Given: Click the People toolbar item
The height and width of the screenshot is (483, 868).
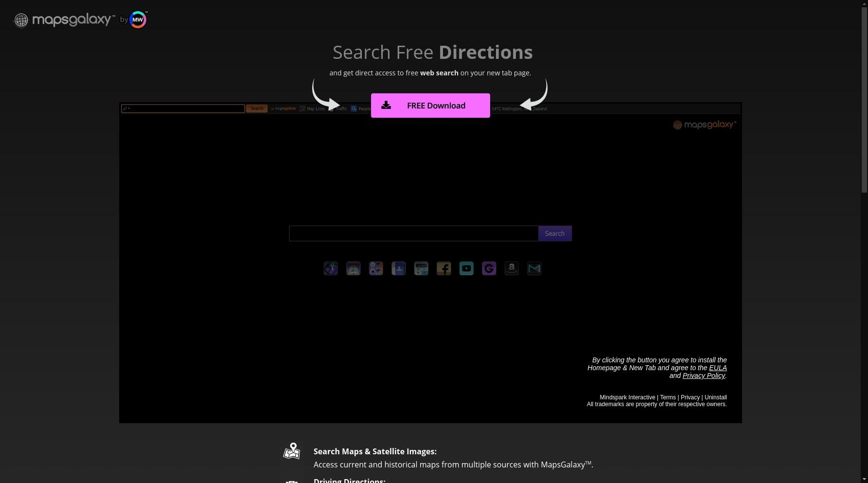Looking at the screenshot, I should coord(361,108).
